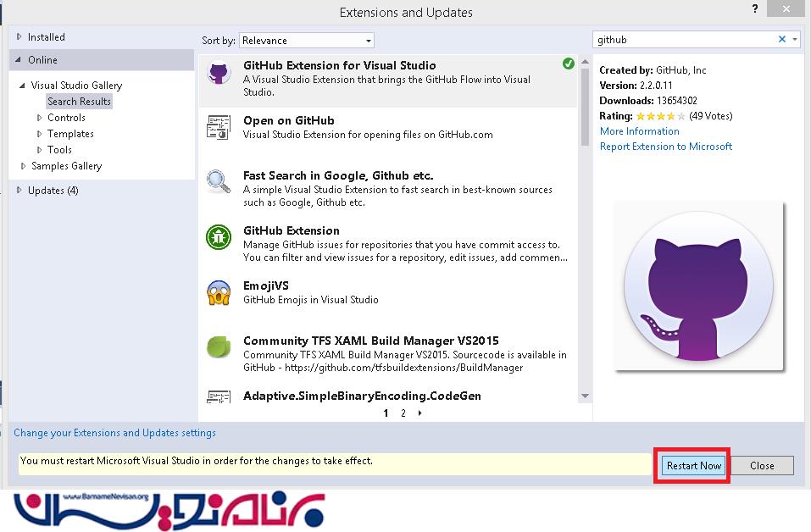Select Search Results in the tree
This screenshot has width=811, height=532.
[x=79, y=102]
